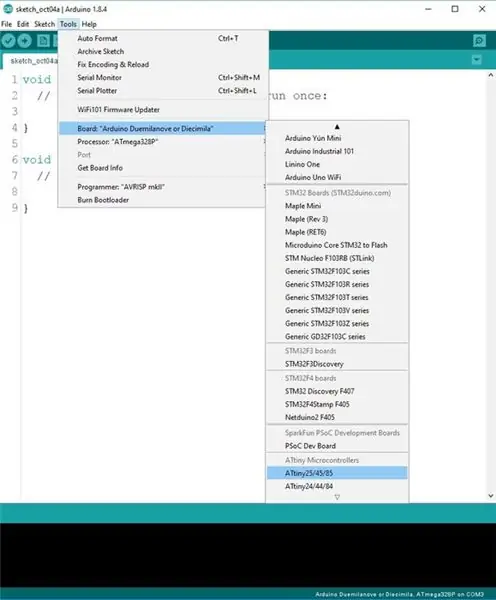Open the Serial Monitor magnifier icon
This screenshot has width=496, height=600.
479,41
